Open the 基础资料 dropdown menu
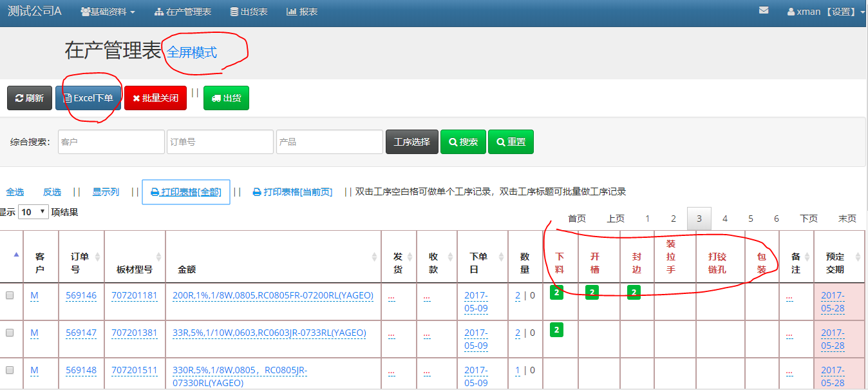868x390 pixels. pyautogui.click(x=108, y=12)
